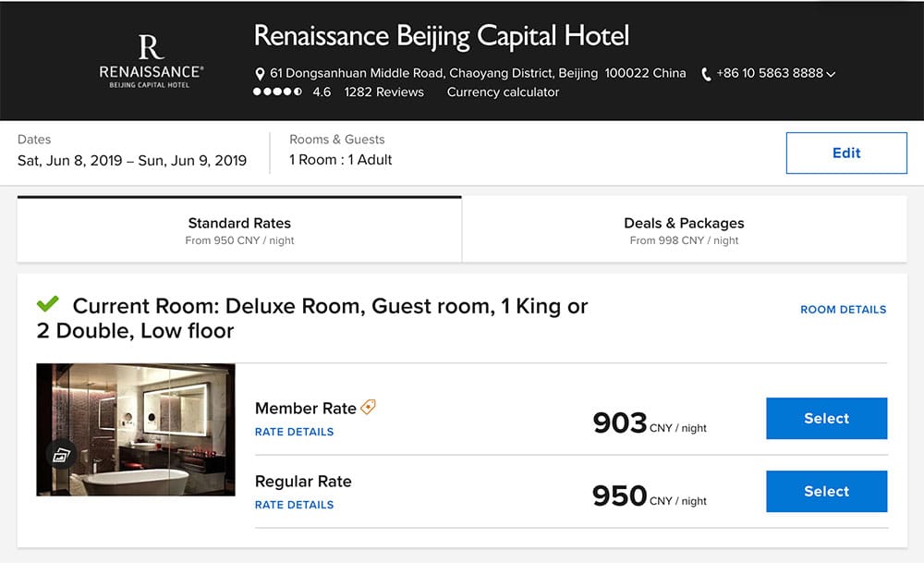View ROOM DETAILS for the Deluxe Room
Viewport: 924px width, 563px height.
pyautogui.click(x=843, y=310)
